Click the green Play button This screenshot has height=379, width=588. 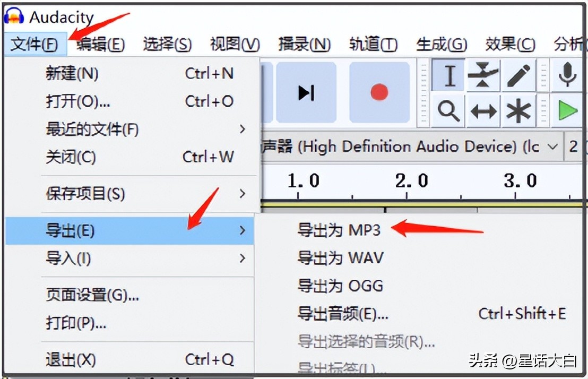[x=567, y=110]
